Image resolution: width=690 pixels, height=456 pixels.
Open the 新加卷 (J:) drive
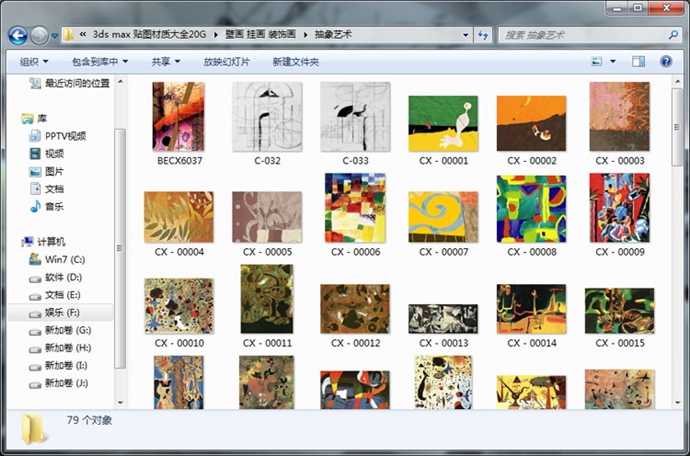pyautogui.click(x=59, y=383)
